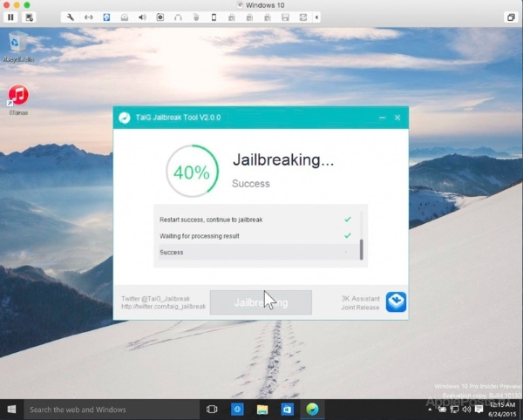The width and height of the screenshot is (523, 420).
Task: Open Task View in the taskbar
Action: pos(212,409)
